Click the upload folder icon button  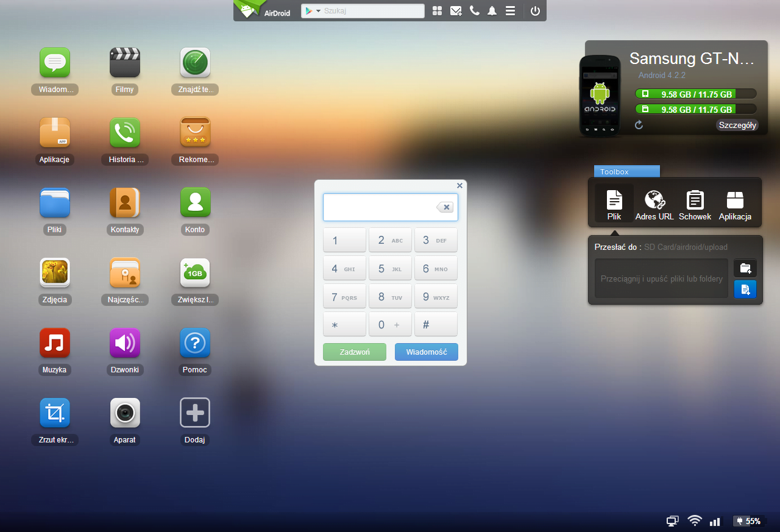(x=745, y=268)
